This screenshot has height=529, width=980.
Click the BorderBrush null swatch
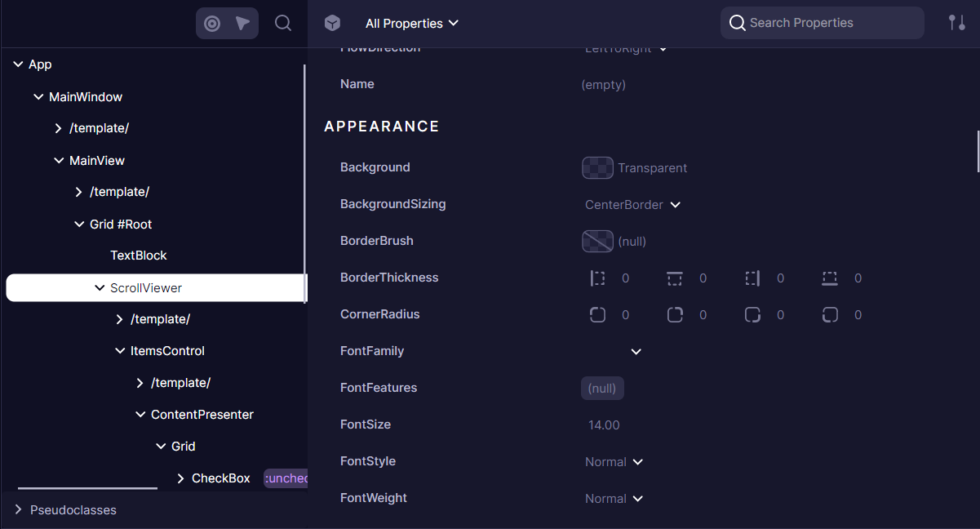[597, 241]
